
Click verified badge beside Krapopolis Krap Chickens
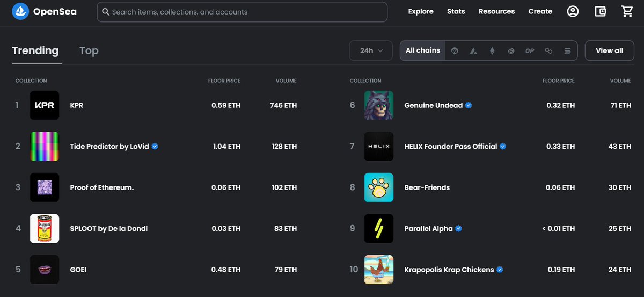(x=500, y=269)
